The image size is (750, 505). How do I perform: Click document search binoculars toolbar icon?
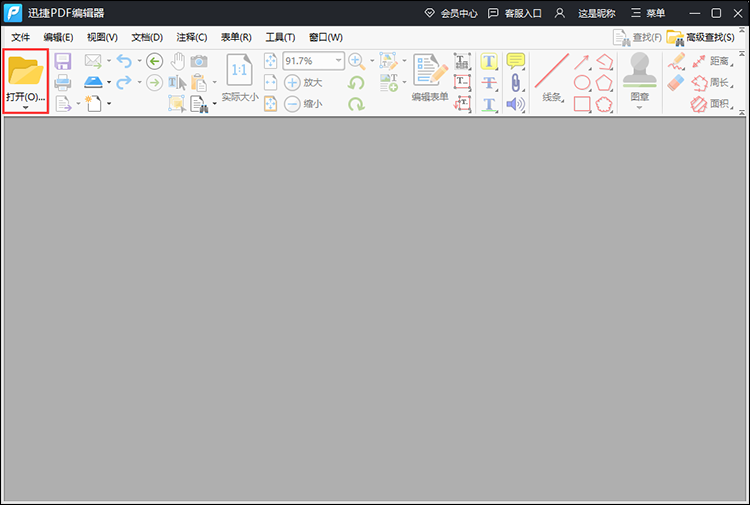pyautogui.click(x=199, y=103)
